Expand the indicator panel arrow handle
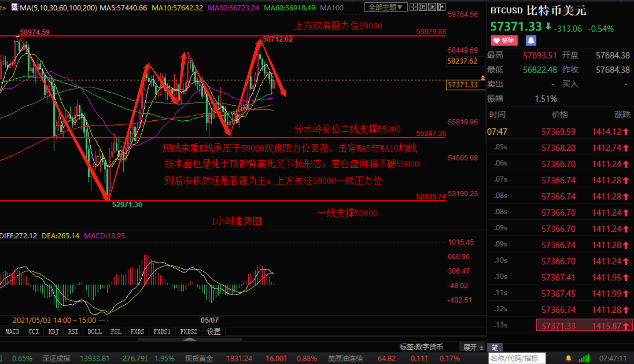The image size is (634, 364). coord(189,340)
